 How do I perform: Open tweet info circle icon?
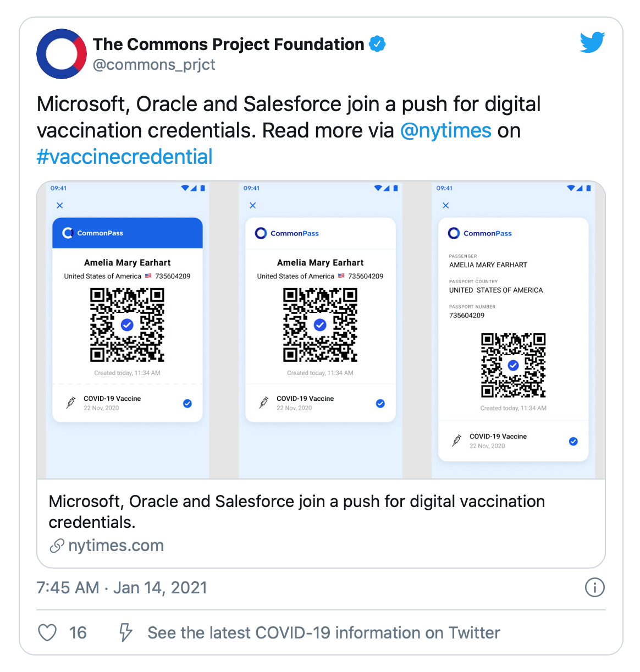595,587
